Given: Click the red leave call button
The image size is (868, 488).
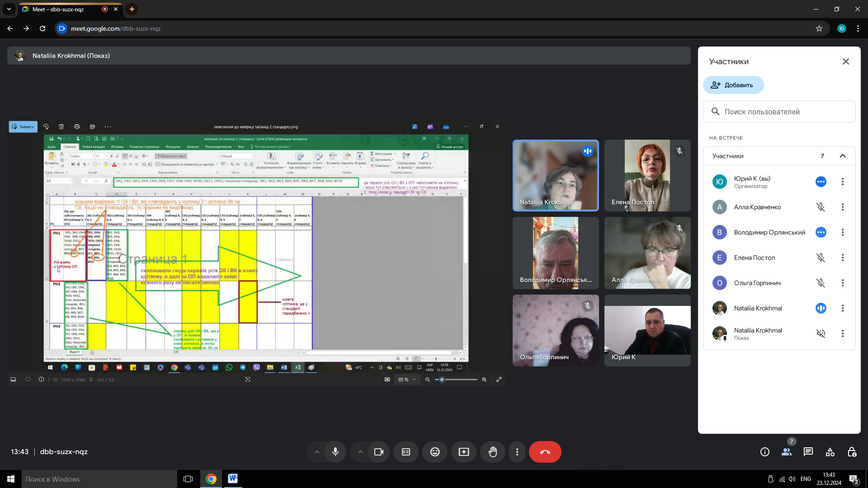Looking at the screenshot, I should click(x=545, y=452).
